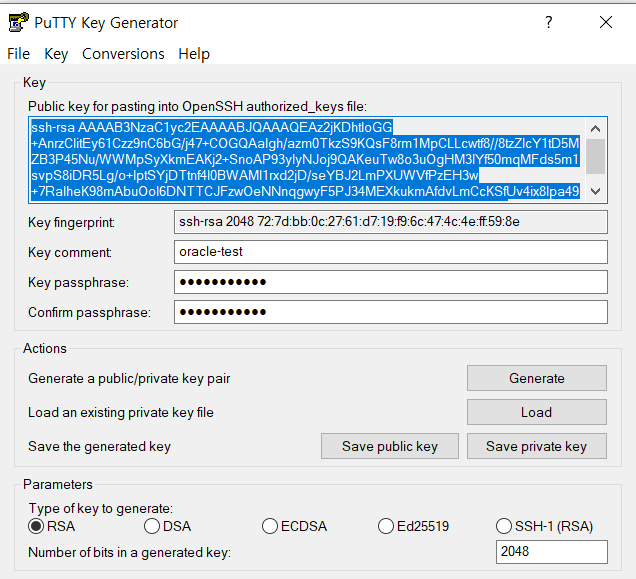Screen dimensions: 636x579
Task: Click 'Public key for pasting into OpenSSH' label
Action: pyautogui.click(x=197, y=106)
